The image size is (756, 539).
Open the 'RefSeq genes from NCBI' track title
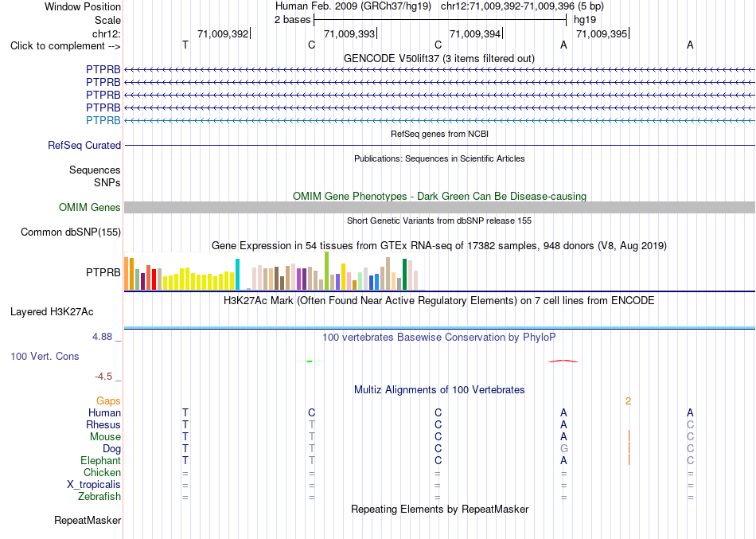(439, 134)
